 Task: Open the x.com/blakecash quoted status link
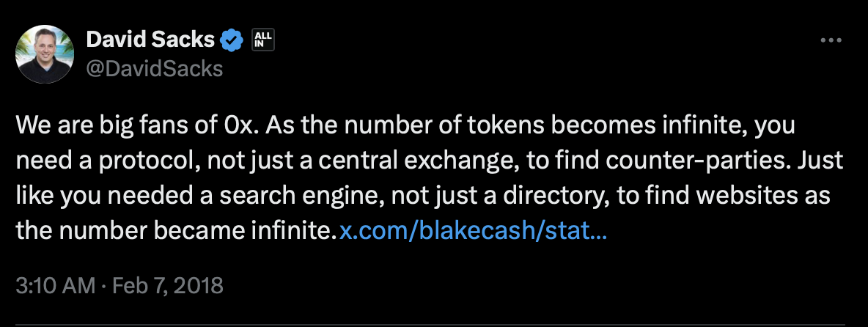(x=474, y=232)
